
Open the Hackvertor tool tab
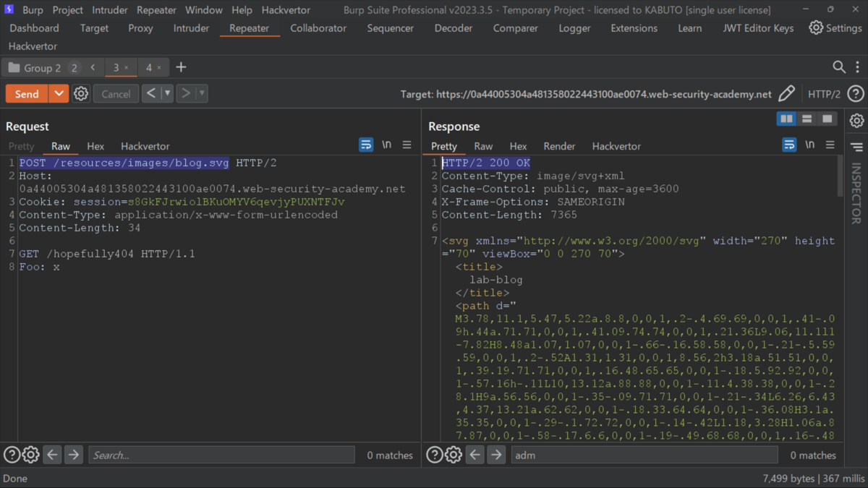point(33,46)
